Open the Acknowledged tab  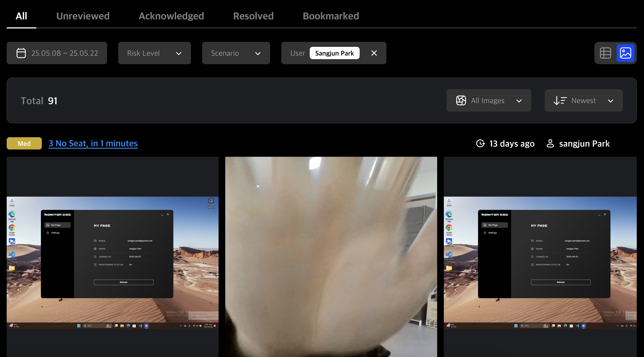pyautogui.click(x=171, y=16)
